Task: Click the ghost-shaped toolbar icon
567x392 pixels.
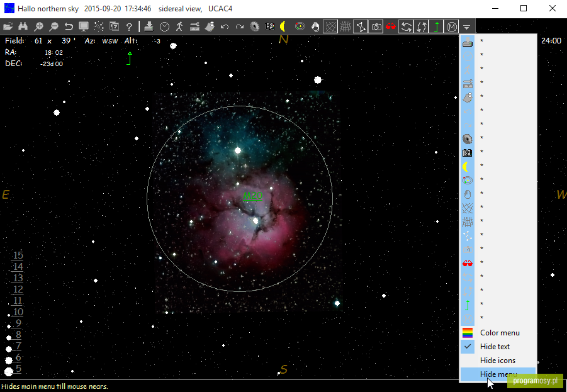Action: click(x=210, y=26)
